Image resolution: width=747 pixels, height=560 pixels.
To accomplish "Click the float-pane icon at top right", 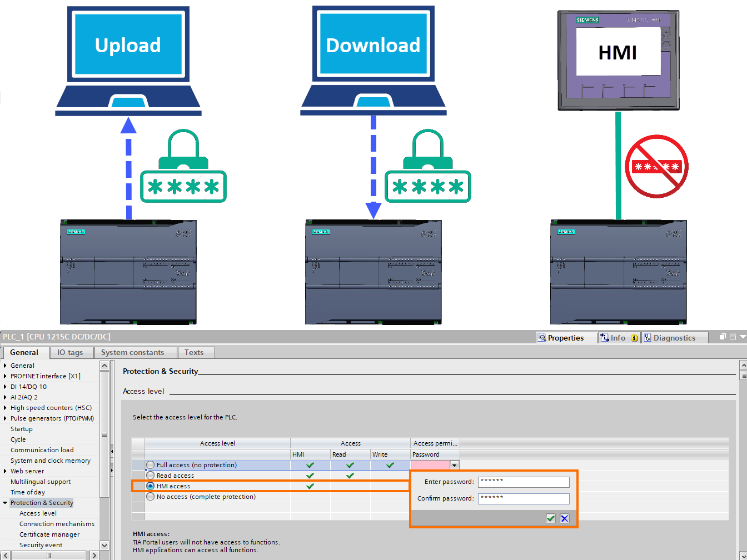I will 723,336.
